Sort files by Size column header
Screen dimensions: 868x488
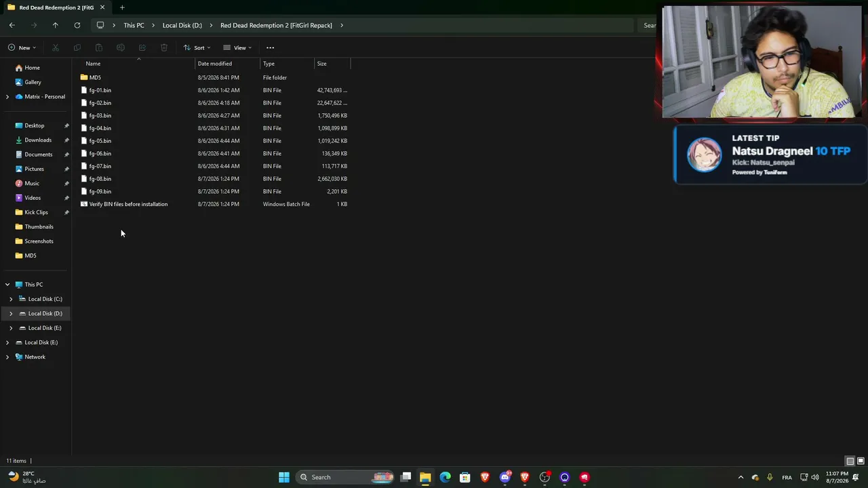click(x=322, y=64)
